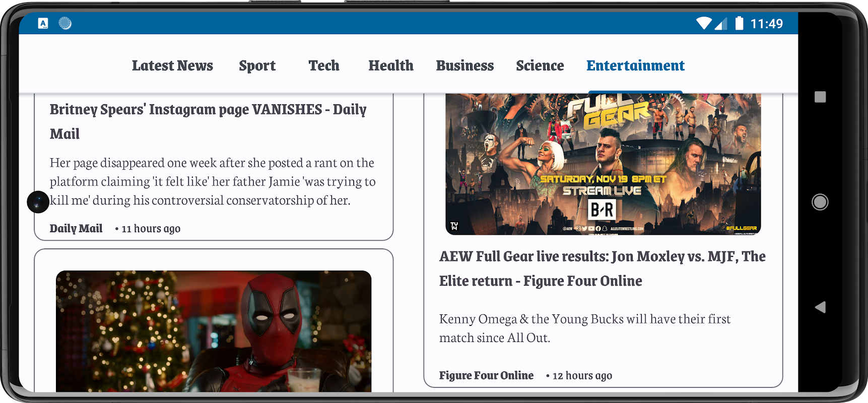Tap the '12 hours ago' timestamp
Image resolution: width=868 pixels, height=403 pixels.
pyautogui.click(x=582, y=376)
